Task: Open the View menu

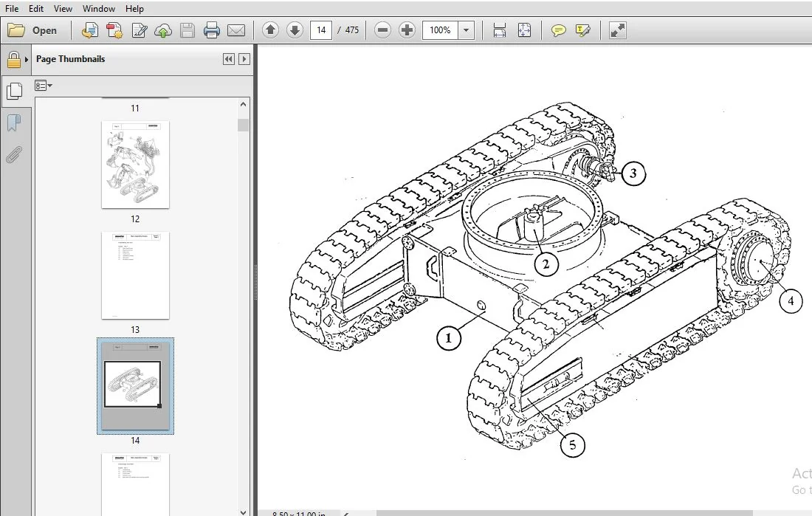Action: click(x=63, y=9)
